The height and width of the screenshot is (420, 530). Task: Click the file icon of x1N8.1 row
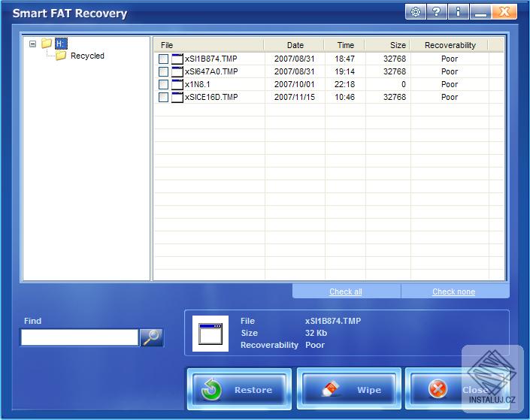(177, 84)
